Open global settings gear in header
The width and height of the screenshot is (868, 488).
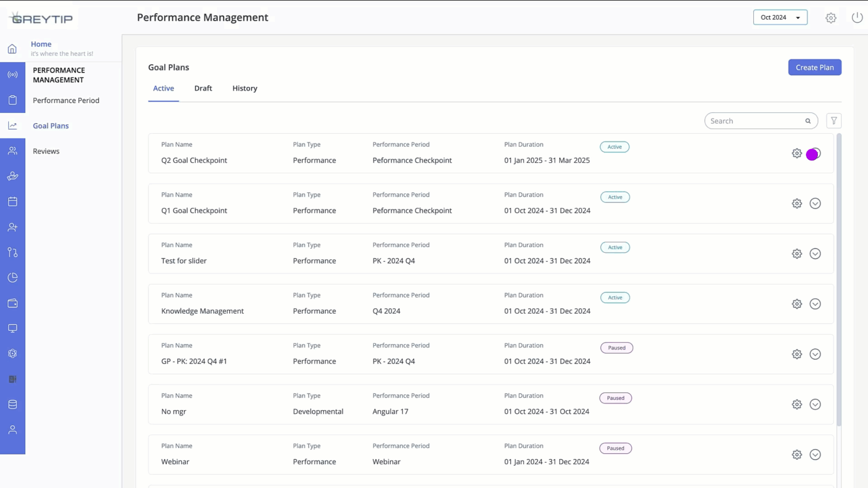click(x=831, y=18)
